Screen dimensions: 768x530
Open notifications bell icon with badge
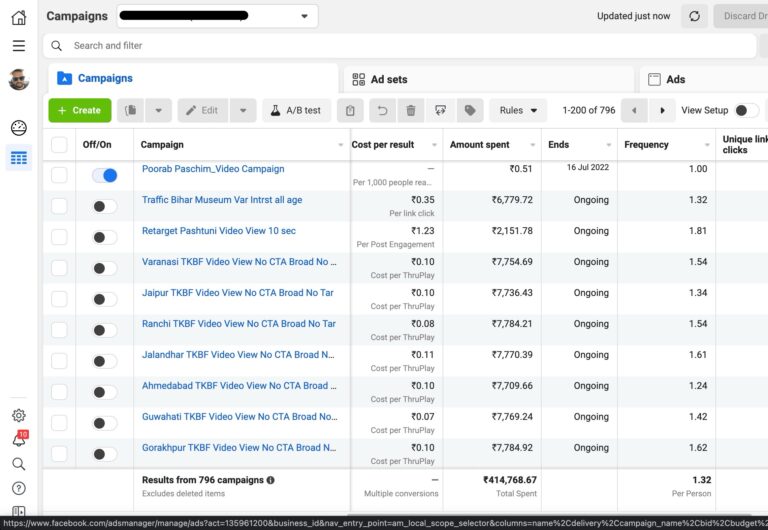(18, 439)
